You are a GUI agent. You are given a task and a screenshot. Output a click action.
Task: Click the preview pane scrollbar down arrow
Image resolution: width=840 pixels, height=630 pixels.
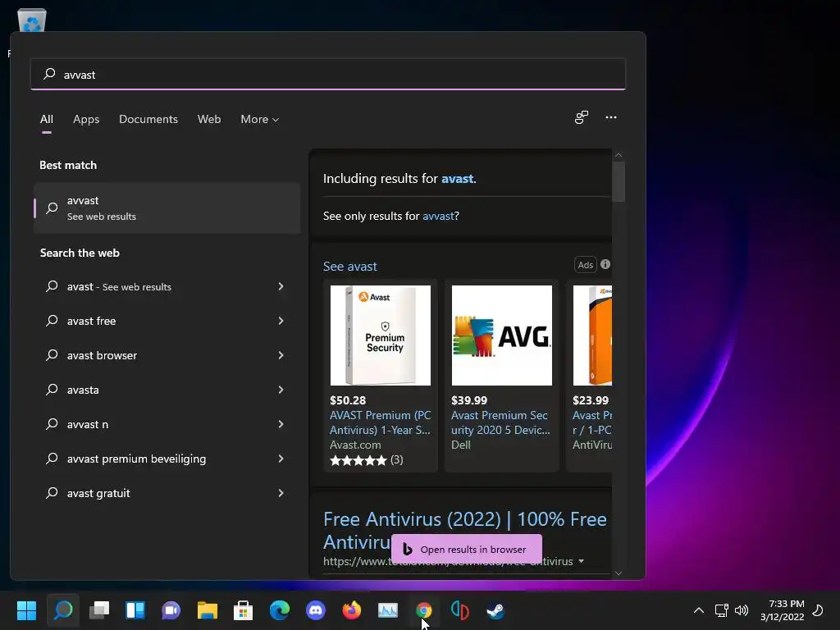click(619, 573)
